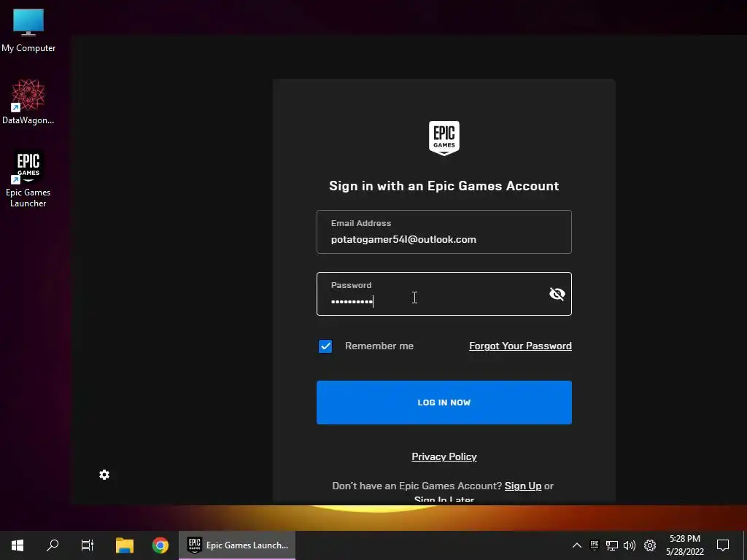Launch Google Chrome from taskbar
This screenshot has width=747, height=560.
[160, 545]
